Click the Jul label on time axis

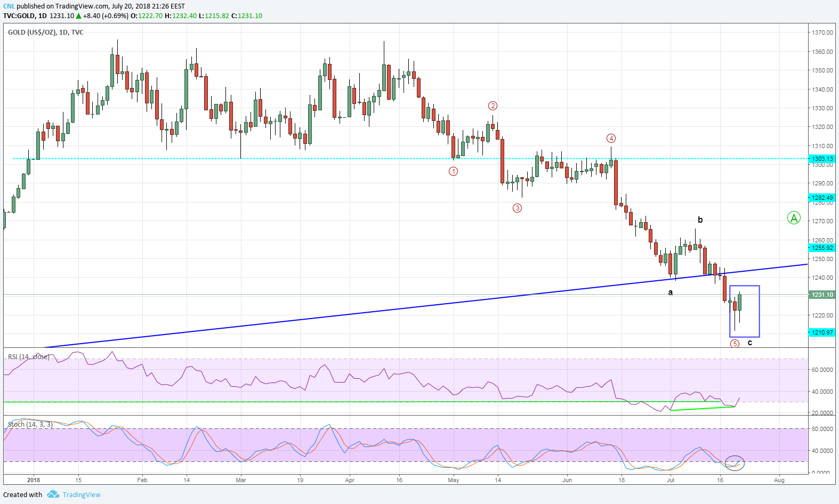pos(671,479)
